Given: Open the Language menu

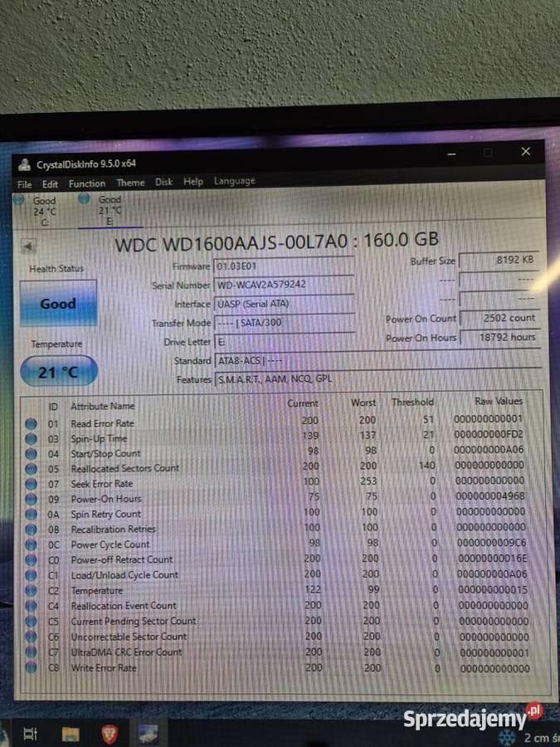Looking at the screenshot, I should click(x=234, y=181).
